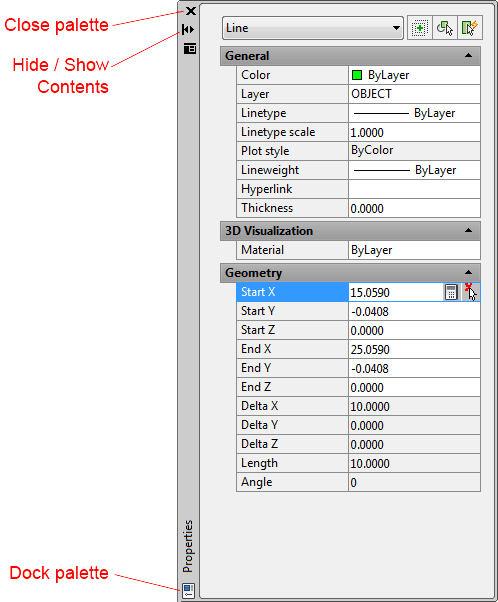498x602 pixels.
Task: Open the Line object type dropdown
Action: click(313, 28)
